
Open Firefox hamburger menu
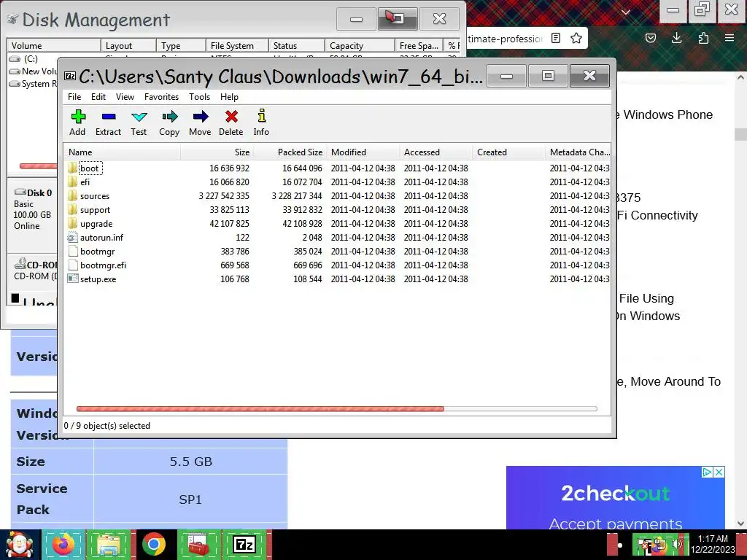click(729, 38)
